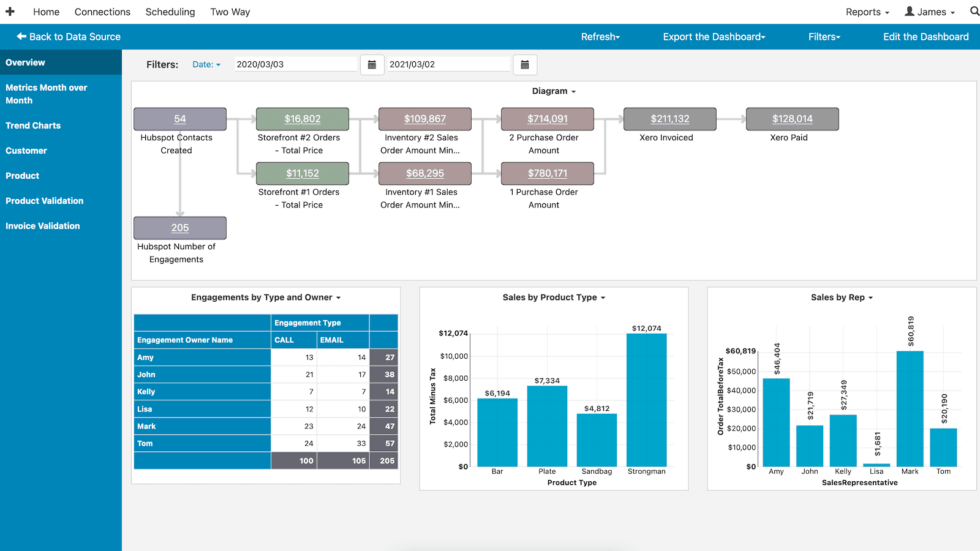Click the app logo plus icon top left
980x551 pixels.
(10, 11)
